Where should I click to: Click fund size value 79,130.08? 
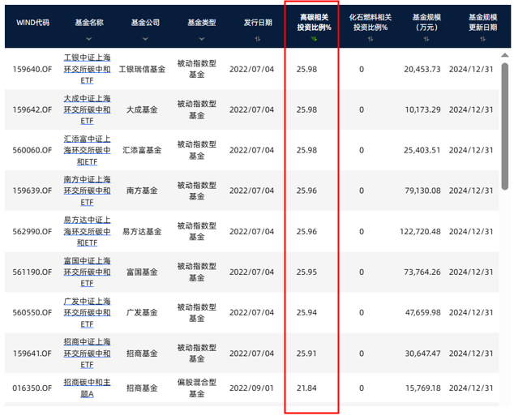click(x=422, y=191)
